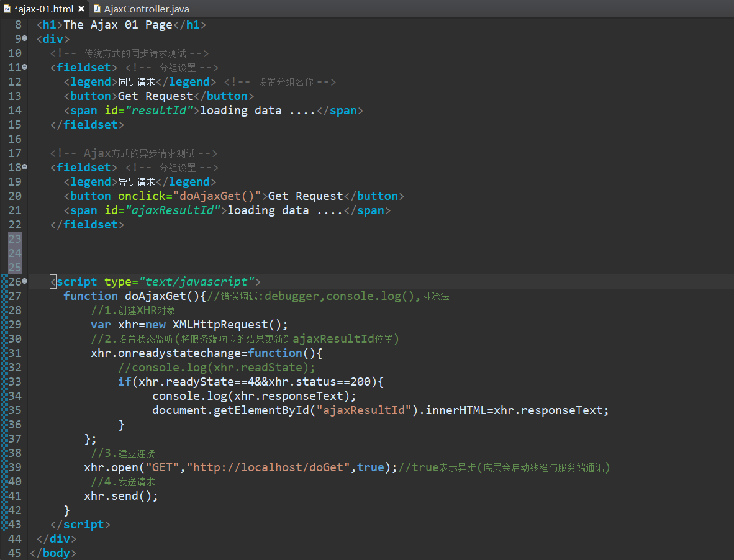
Task: Click the Java file icon on the AjaxController.java tab
Action: pos(96,9)
